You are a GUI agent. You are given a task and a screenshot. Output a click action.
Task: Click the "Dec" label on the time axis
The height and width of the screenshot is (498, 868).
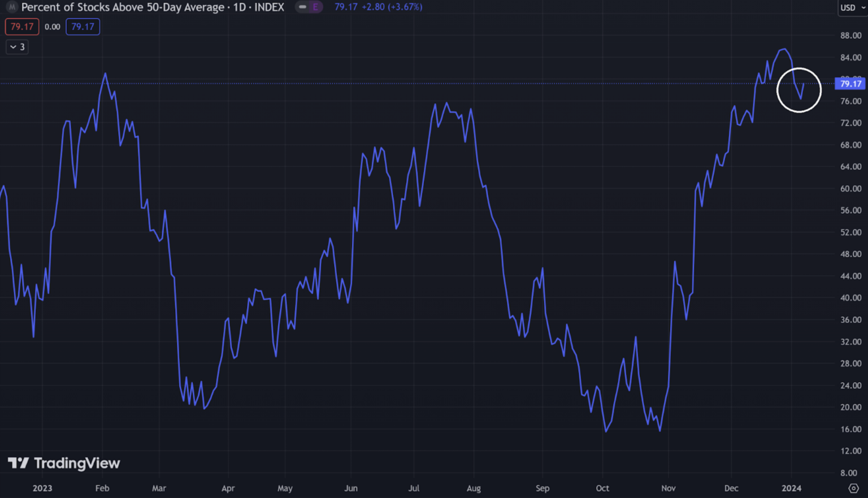pyautogui.click(x=731, y=488)
